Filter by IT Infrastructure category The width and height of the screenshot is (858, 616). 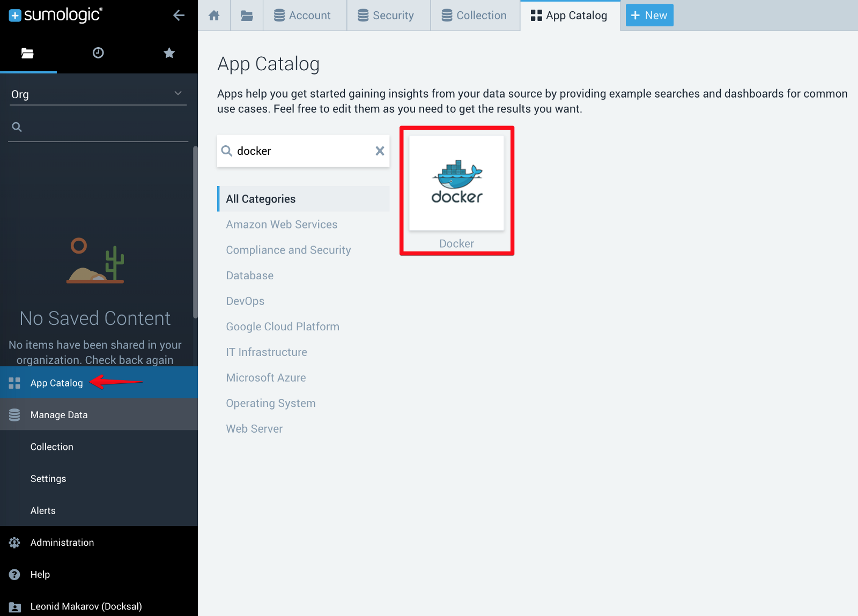point(267,352)
